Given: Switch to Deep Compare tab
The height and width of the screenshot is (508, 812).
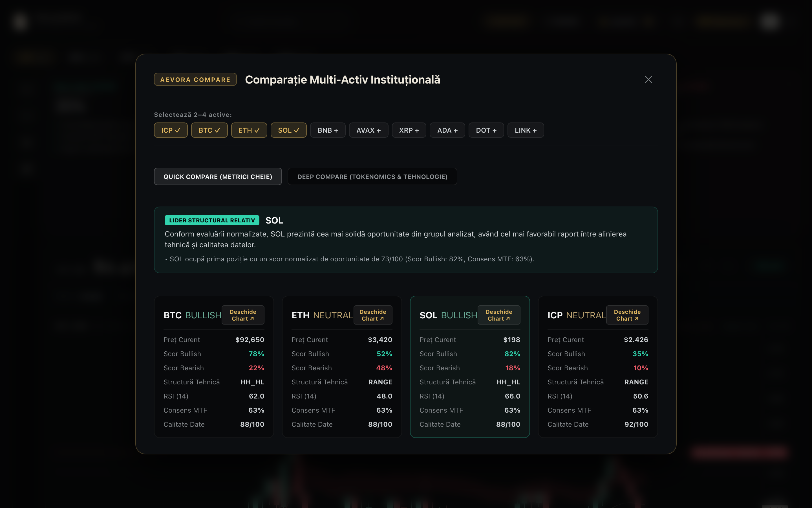Looking at the screenshot, I should coord(372,177).
